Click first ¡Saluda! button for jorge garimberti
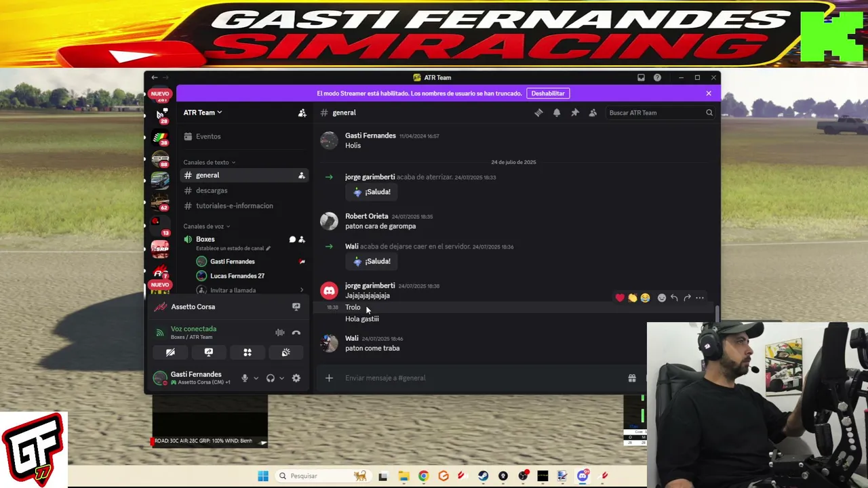This screenshot has width=868, height=488. [372, 192]
